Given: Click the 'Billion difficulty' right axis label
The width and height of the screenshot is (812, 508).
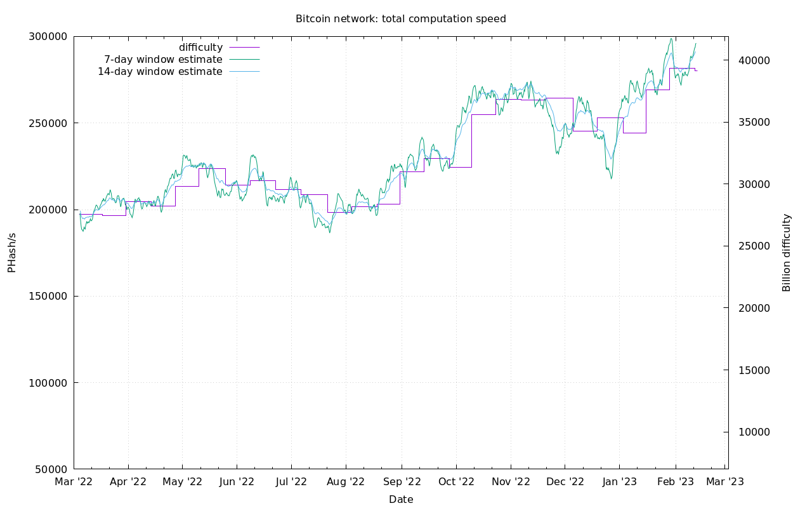Looking at the screenshot, I should (787, 253).
